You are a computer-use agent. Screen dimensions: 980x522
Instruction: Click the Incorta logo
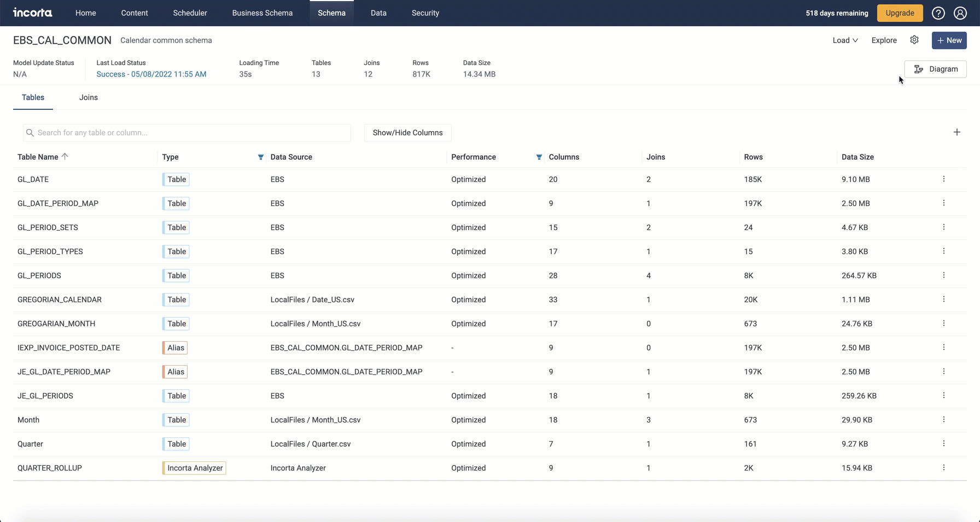(x=33, y=13)
